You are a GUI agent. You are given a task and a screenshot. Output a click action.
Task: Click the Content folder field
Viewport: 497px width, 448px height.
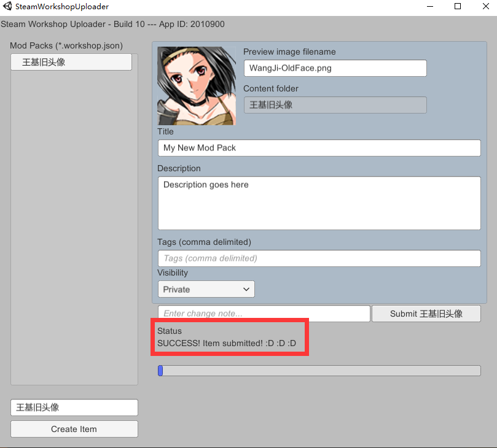pyautogui.click(x=335, y=105)
